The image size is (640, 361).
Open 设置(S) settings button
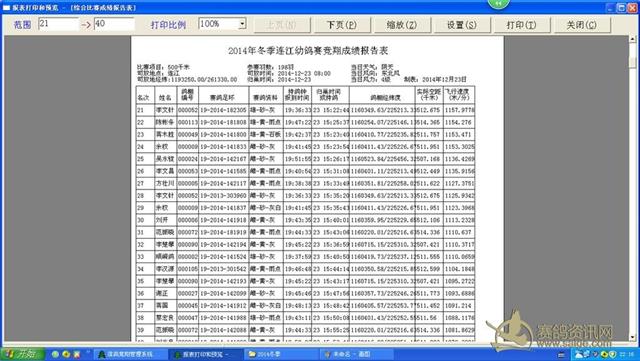(x=461, y=25)
